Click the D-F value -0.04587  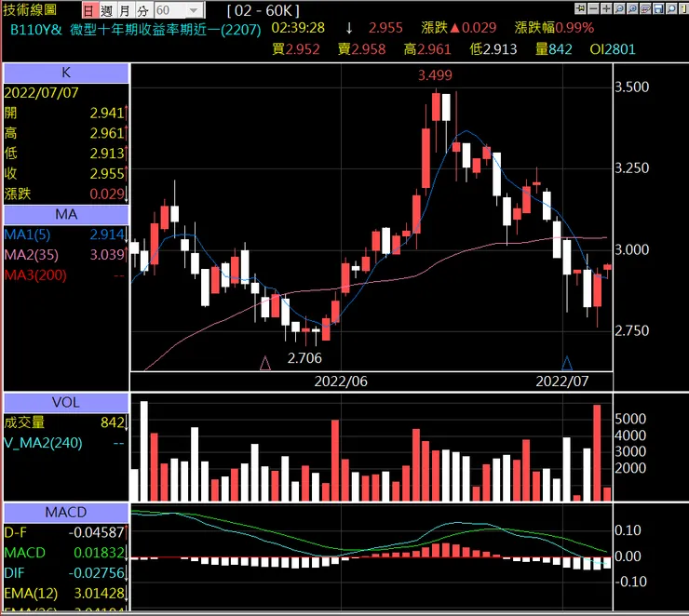(97, 532)
